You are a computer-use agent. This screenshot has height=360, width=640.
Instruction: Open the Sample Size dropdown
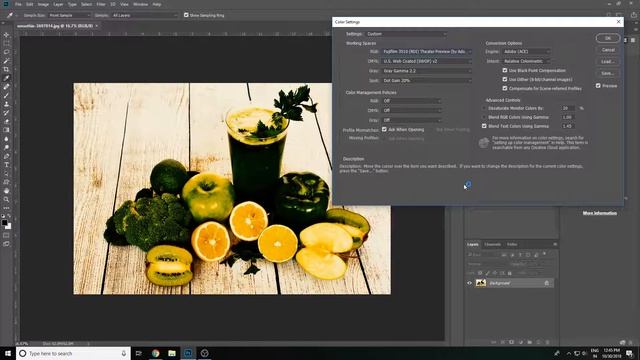[69, 15]
